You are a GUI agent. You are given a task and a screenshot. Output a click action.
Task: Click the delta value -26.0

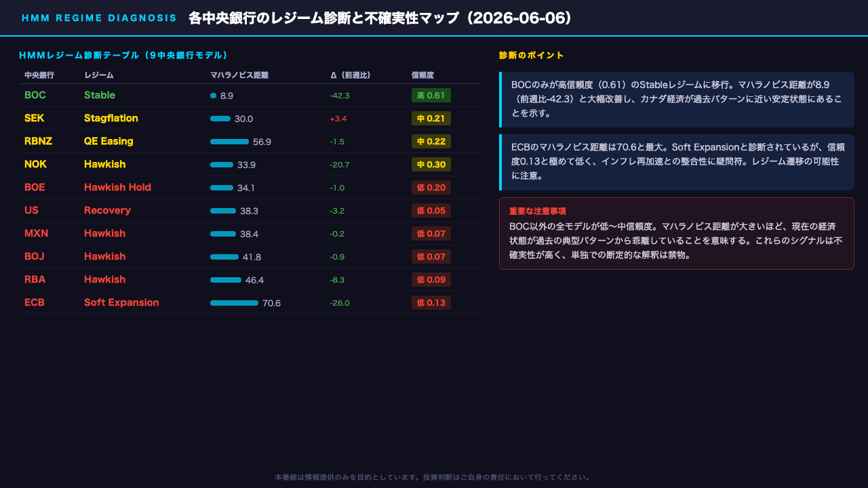pyautogui.click(x=340, y=303)
